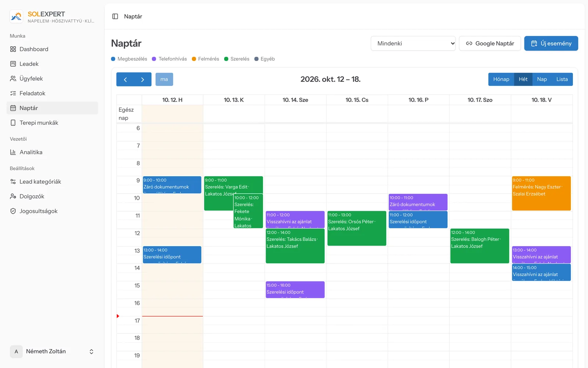The image size is (588, 368).
Task: Select Naptár in sidebar
Action: tap(52, 108)
